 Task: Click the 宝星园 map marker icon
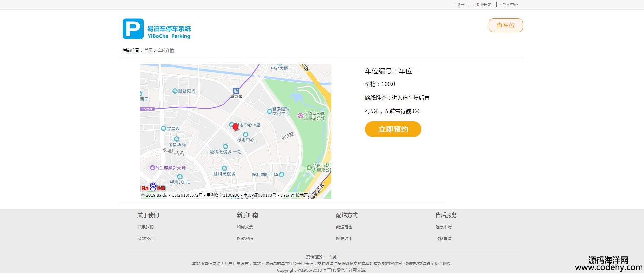164,128
